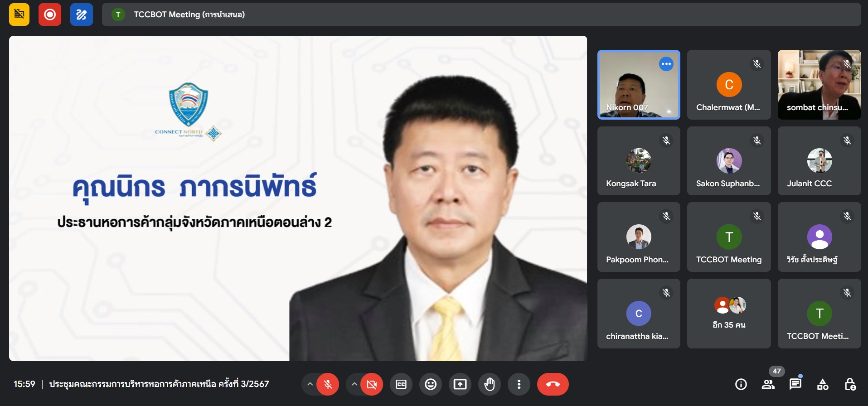This screenshot has width=868, height=406.
Task: Open options on Nikorn 007 tile
Action: (x=666, y=64)
